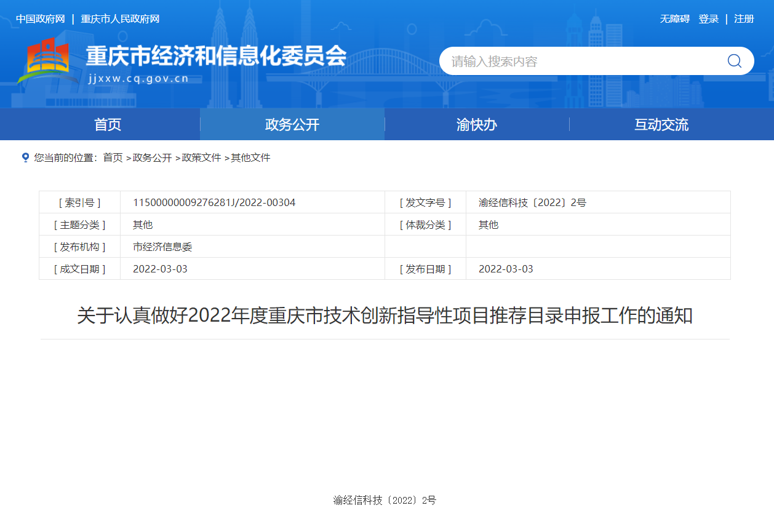Click 首页 in the breadcrumb trail
This screenshot has height=532, width=774.
coord(113,158)
